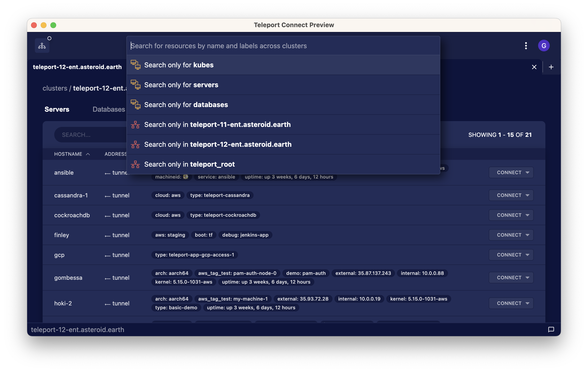
Task: Toggle Hostname column sort arrow
Action: pos(88,154)
